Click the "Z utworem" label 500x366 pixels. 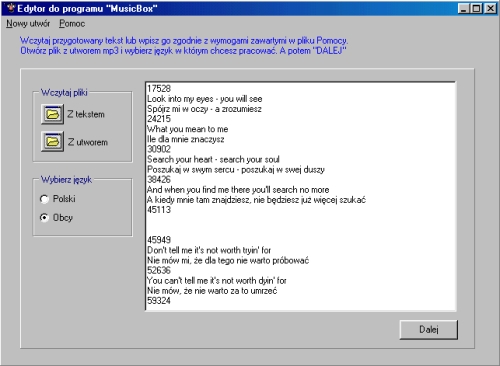point(88,142)
